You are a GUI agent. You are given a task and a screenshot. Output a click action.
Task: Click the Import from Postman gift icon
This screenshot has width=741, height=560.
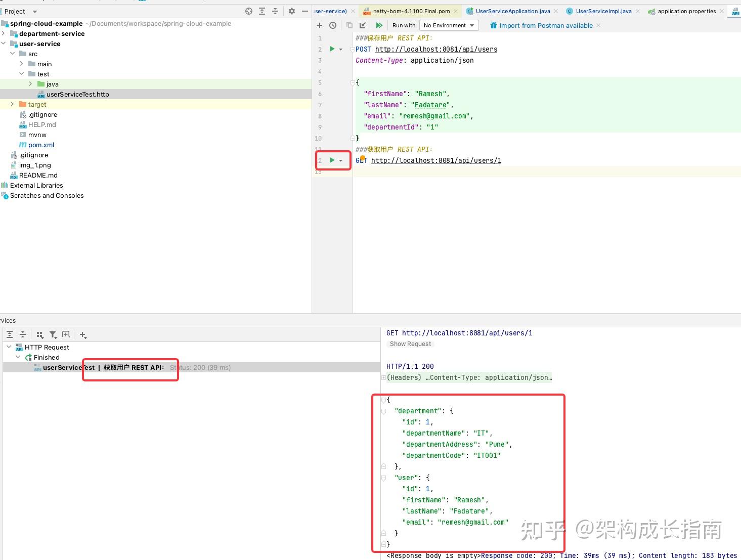coord(493,25)
